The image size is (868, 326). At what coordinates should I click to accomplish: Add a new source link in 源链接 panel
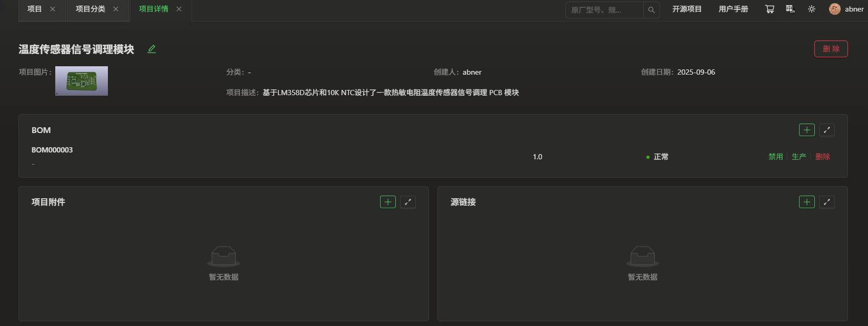(806, 202)
